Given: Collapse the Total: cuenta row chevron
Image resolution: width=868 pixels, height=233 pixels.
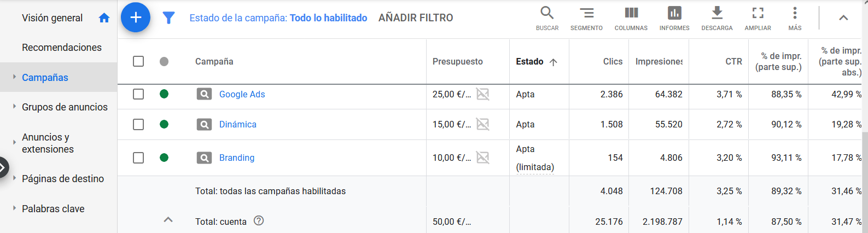Looking at the screenshot, I should [x=168, y=220].
